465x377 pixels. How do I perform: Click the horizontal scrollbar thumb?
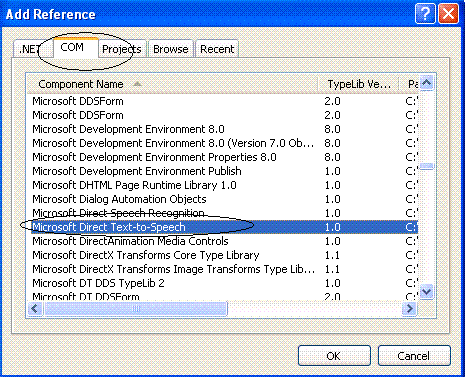[x=136, y=309]
